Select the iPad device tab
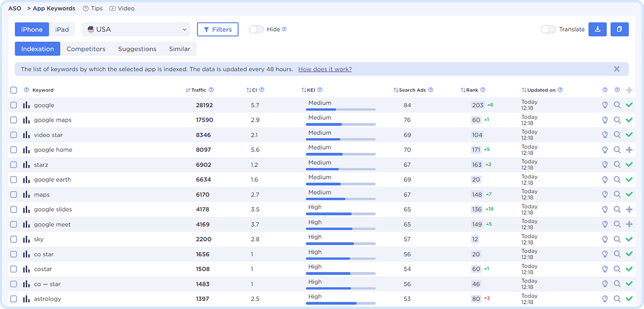 click(x=62, y=30)
